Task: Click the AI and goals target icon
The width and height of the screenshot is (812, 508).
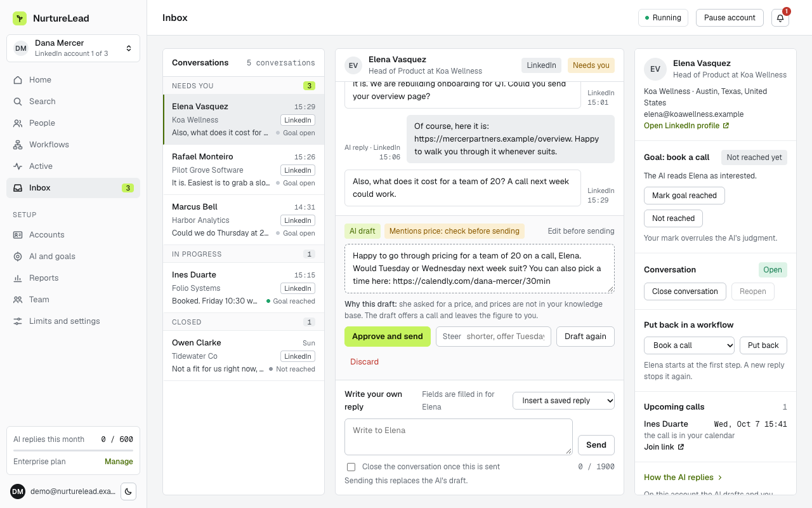Action: (x=18, y=257)
